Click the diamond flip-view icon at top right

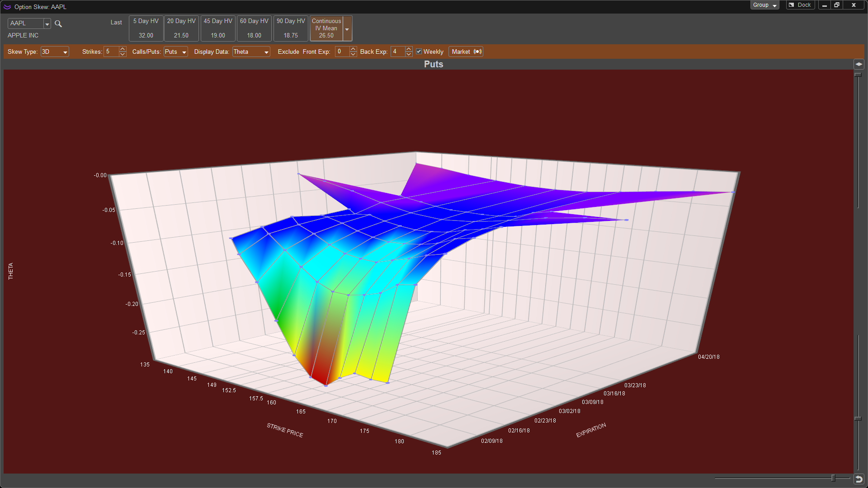tap(859, 64)
